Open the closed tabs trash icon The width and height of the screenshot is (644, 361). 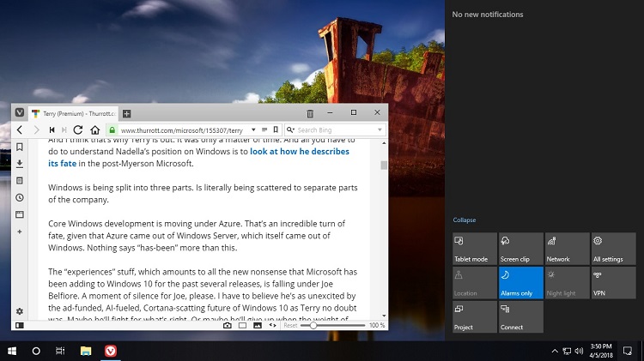[310, 113]
